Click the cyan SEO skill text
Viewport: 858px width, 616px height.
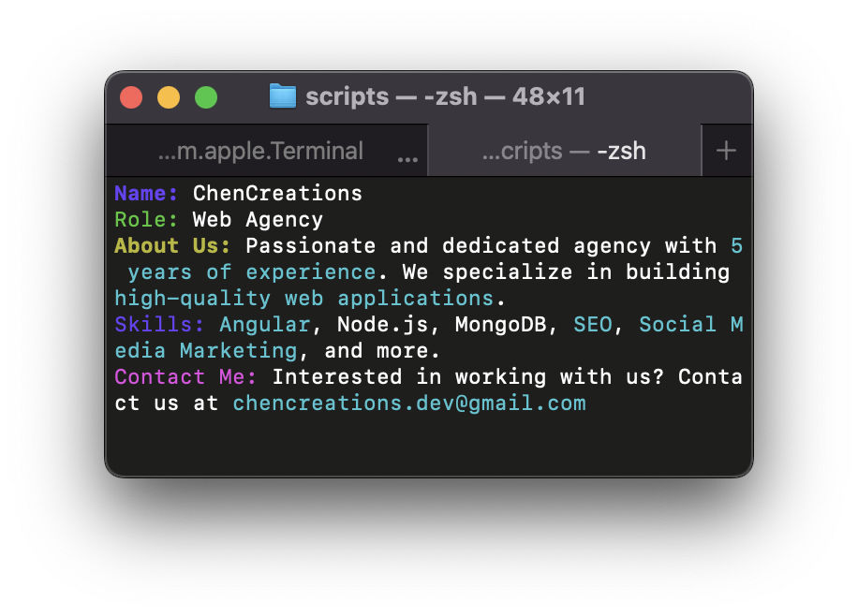coord(592,325)
